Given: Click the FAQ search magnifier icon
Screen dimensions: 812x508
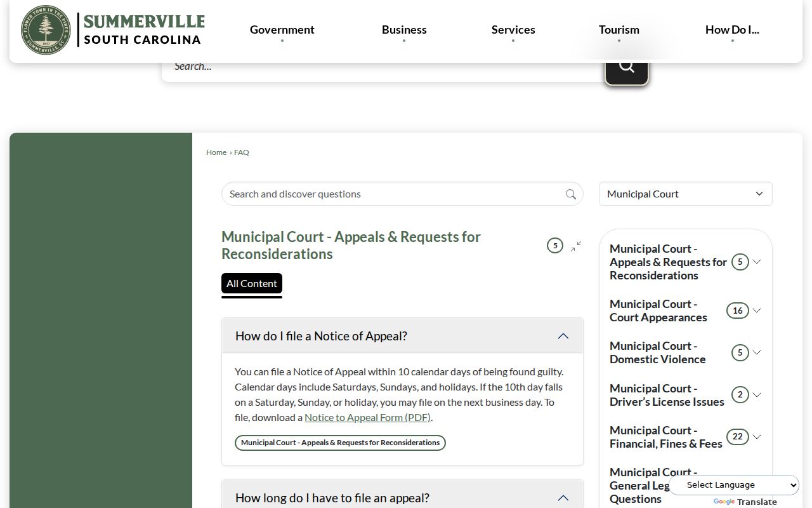Looking at the screenshot, I should [x=571, y=194].
